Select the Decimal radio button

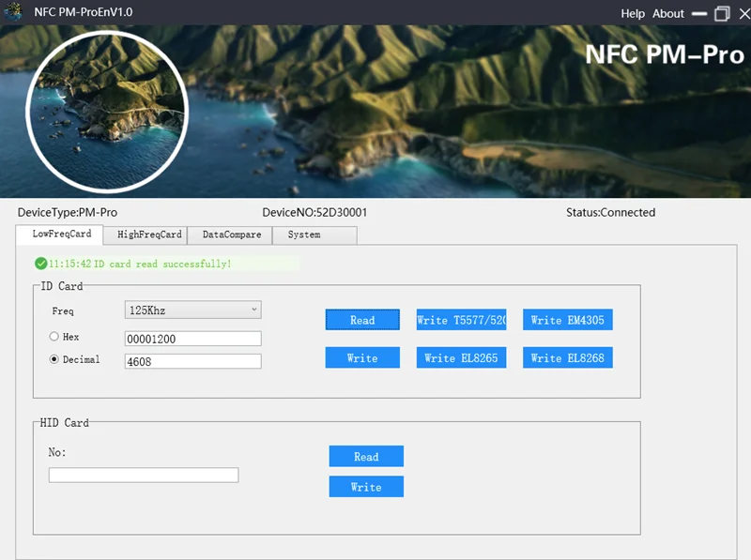[54, 359]
